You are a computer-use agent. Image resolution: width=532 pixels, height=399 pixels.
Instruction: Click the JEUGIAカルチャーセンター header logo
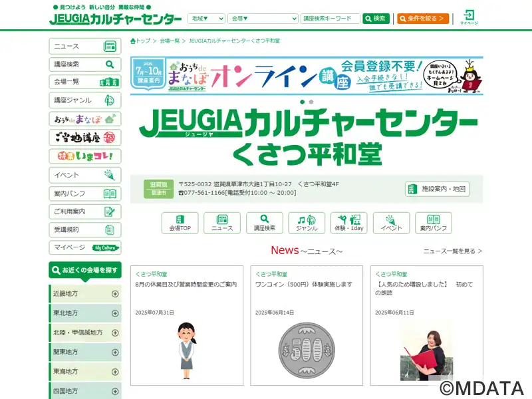pos(115,19)
